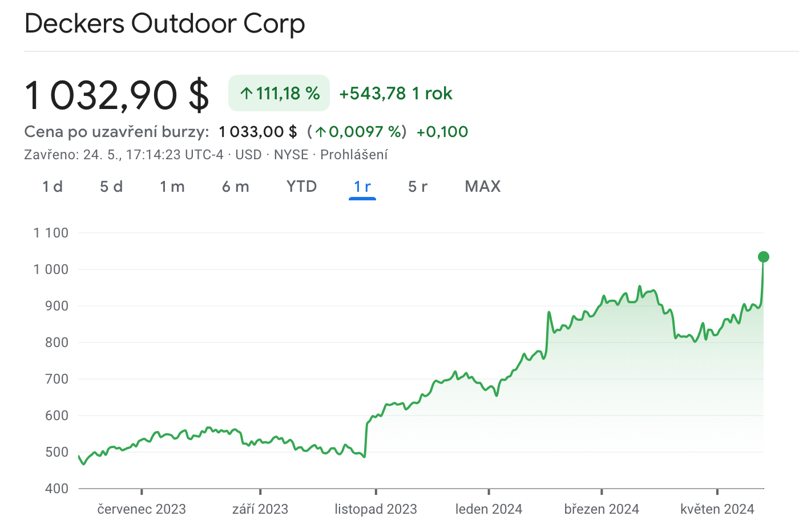Click the listopad 2023 axis label

point(376,509)
